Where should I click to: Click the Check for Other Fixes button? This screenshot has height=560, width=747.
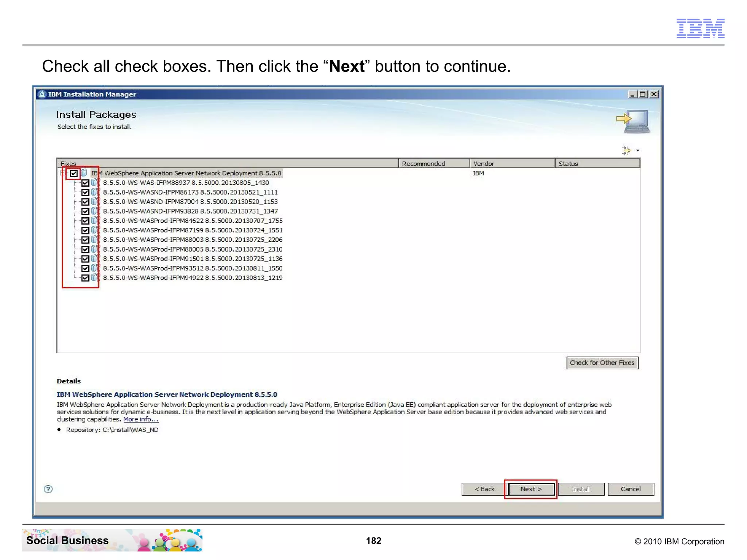(x=602, y=363)
